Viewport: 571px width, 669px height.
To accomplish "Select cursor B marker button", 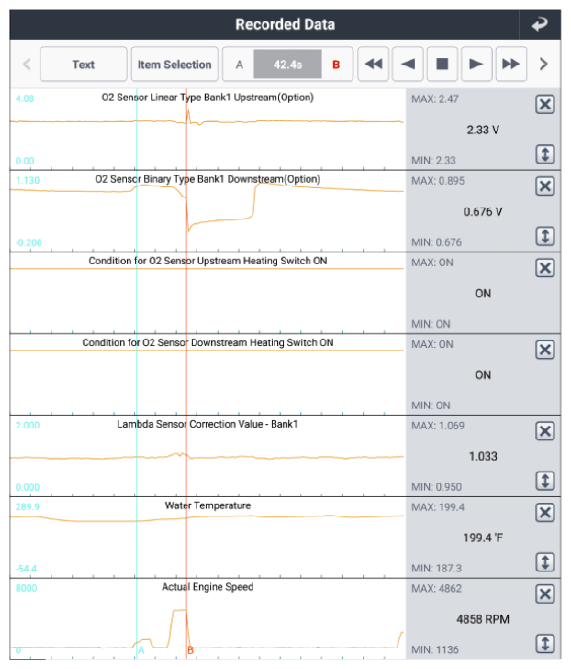I will (x=336, y=64).
